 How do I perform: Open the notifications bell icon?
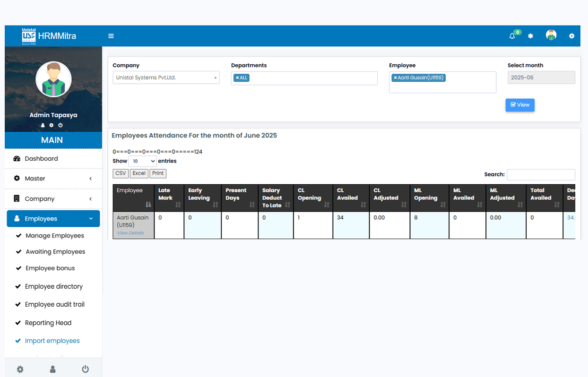coord(512,36)
